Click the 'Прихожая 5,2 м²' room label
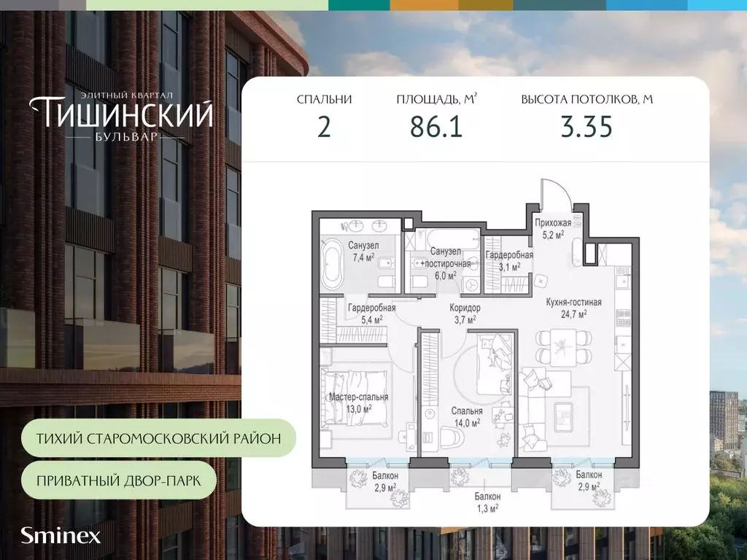747x560 pixels. [x=553, y=228]
